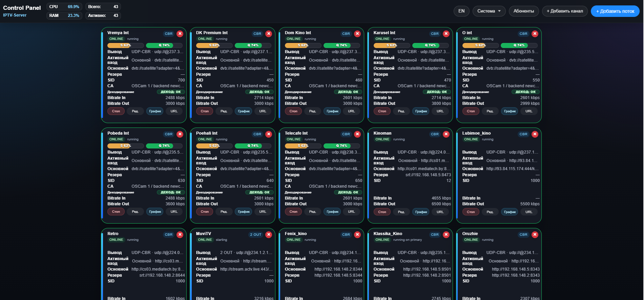Image resolution: width=644 pixels, height=300 pixels.
Task: Delete the Fenix_kino stream
Action: tap(357, 235)
